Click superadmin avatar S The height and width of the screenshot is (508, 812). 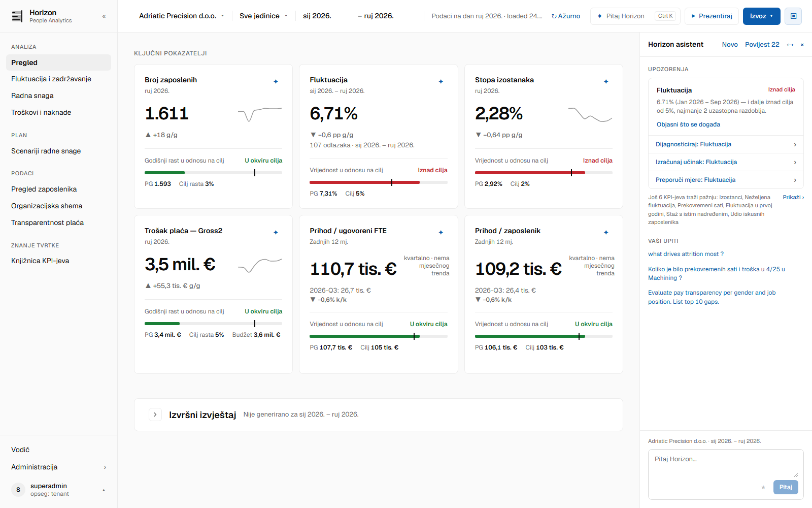(x=18, y=490)
